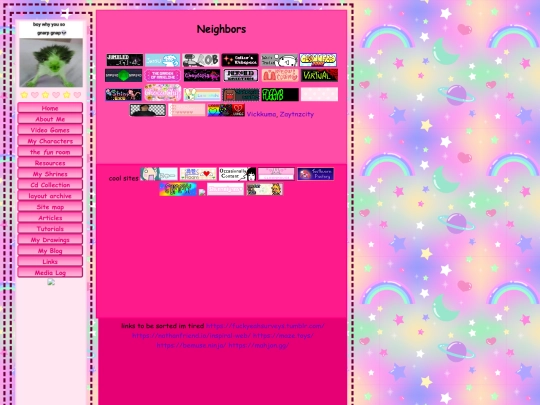Open the Resources page
Viewport: 540px width, 405px height.
(50, 163)
